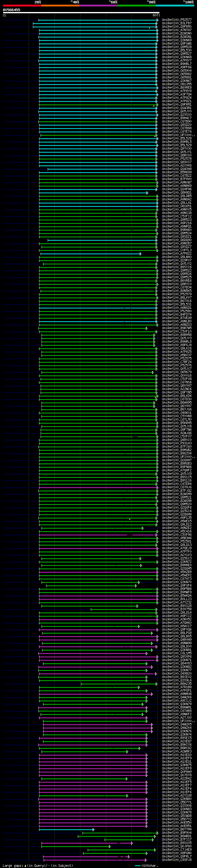Select hit label UniRef100_Q3KN80
The height and width of the screenshot is (868, 197).
[x=177, y=799]
